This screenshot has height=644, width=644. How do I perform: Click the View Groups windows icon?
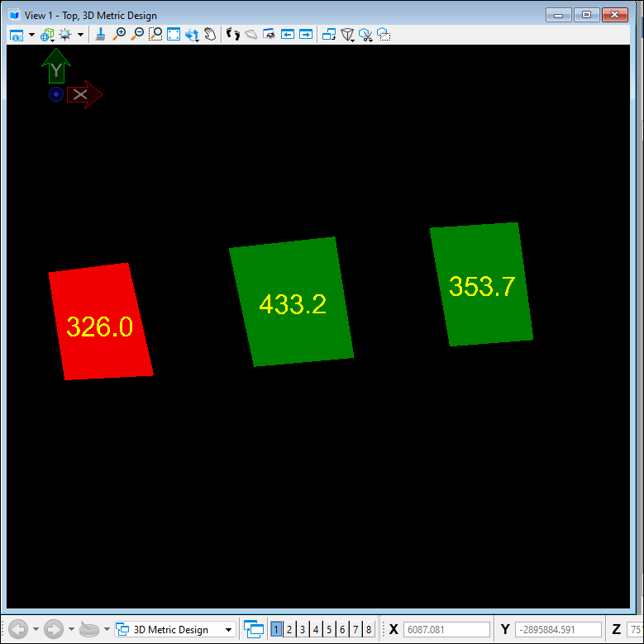254,629
